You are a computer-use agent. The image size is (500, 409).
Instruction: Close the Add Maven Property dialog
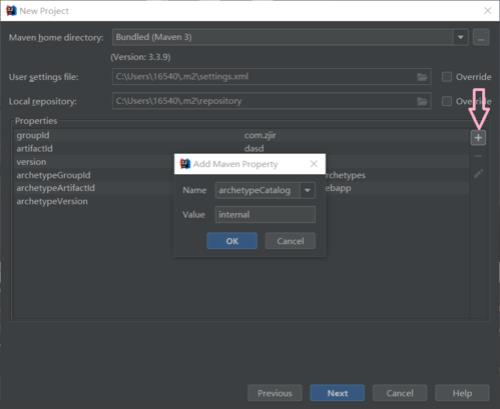tap(314, 164)
